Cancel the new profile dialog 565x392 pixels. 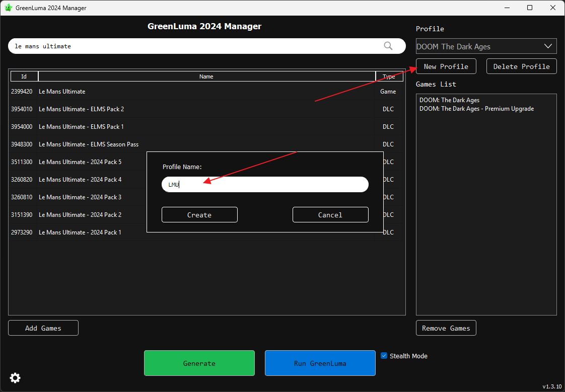pyautogui.click(x=330, y=215)
